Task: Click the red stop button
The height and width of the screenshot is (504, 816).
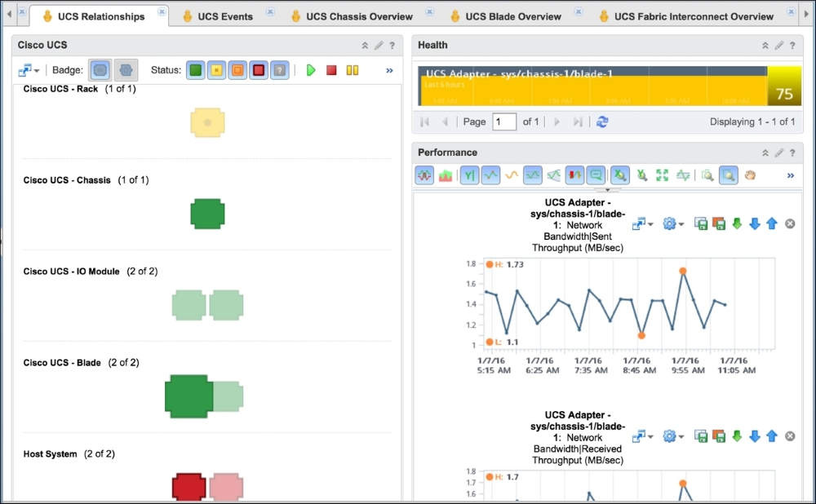Action: click(331, 69)
